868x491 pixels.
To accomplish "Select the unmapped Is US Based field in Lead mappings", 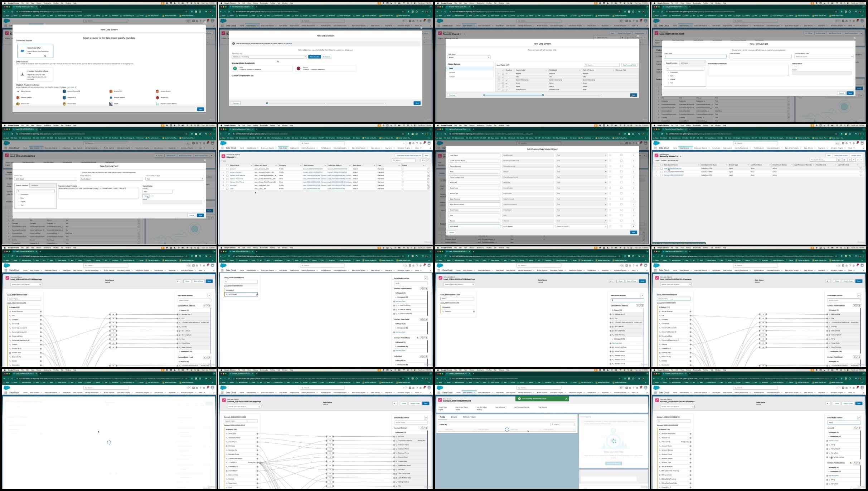I will [x=241, y=294].
